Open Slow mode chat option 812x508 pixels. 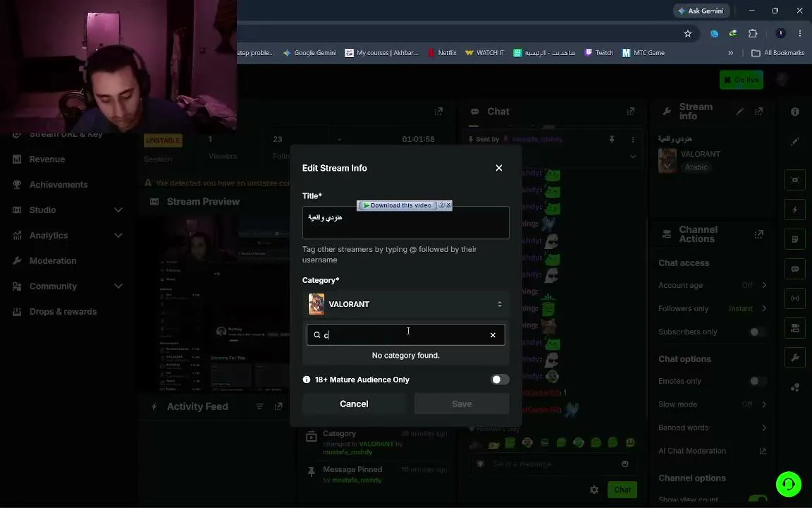coord(712,405)
